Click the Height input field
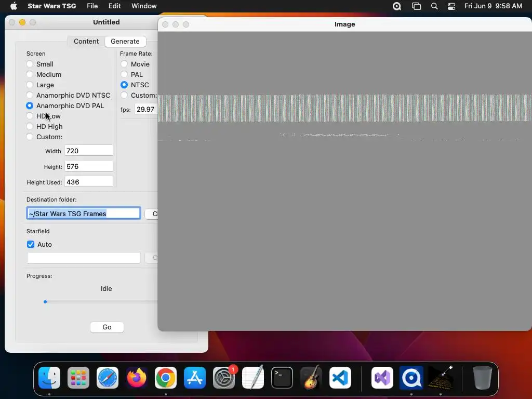This screenshot has width=532, height=399. coord(89,166)
